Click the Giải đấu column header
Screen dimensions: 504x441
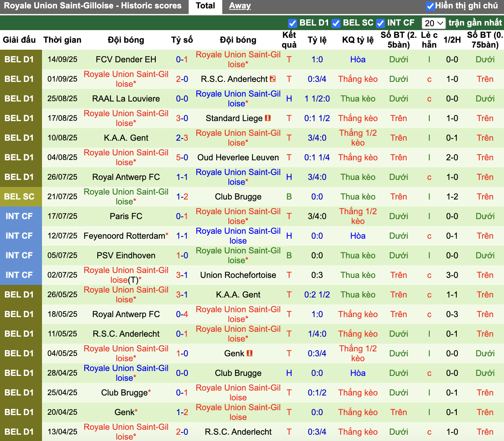(x=19, y=40)
